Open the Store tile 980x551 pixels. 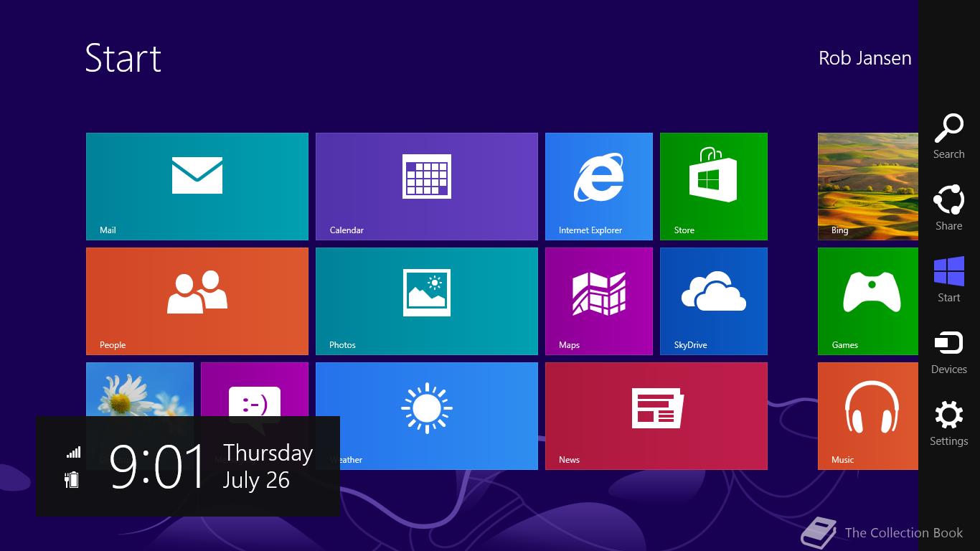click(x=714, y=187)
